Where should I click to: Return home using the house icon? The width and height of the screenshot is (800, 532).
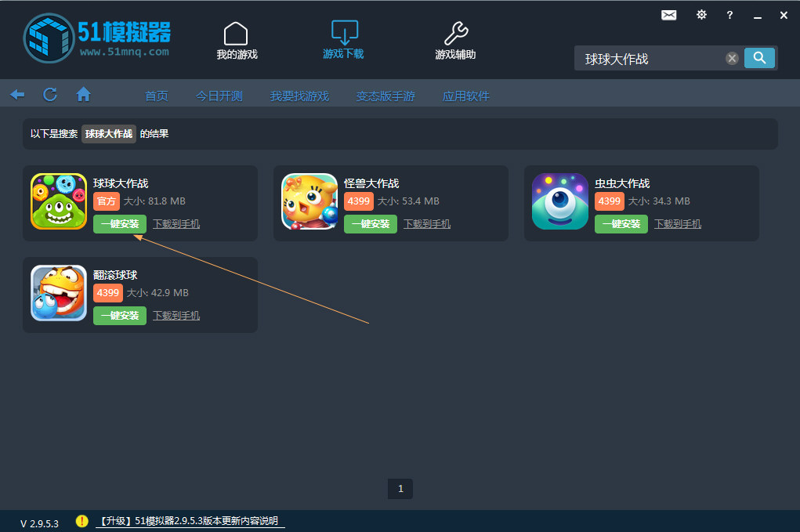[x=83, y=93]
